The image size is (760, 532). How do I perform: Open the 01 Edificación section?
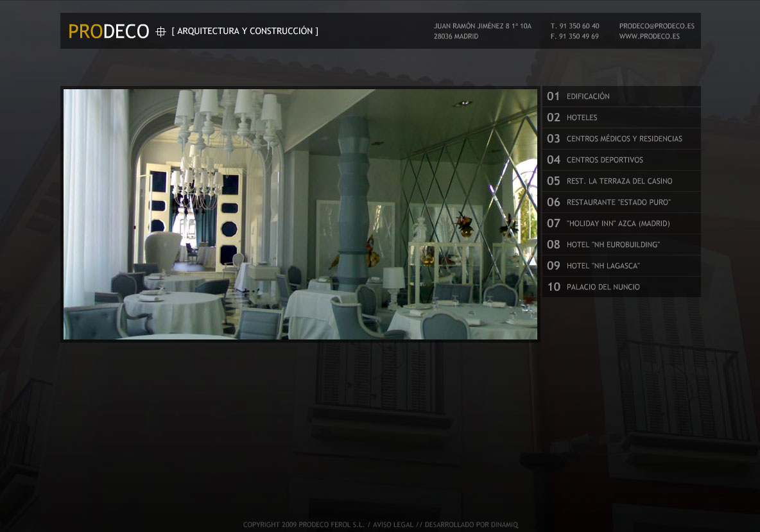[621, 96]
